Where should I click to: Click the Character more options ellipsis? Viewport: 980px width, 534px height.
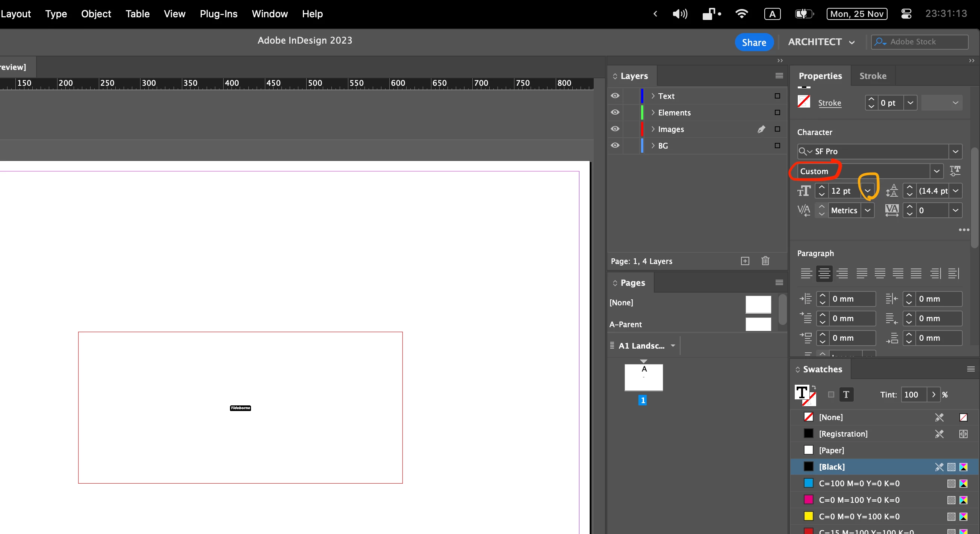963,230
